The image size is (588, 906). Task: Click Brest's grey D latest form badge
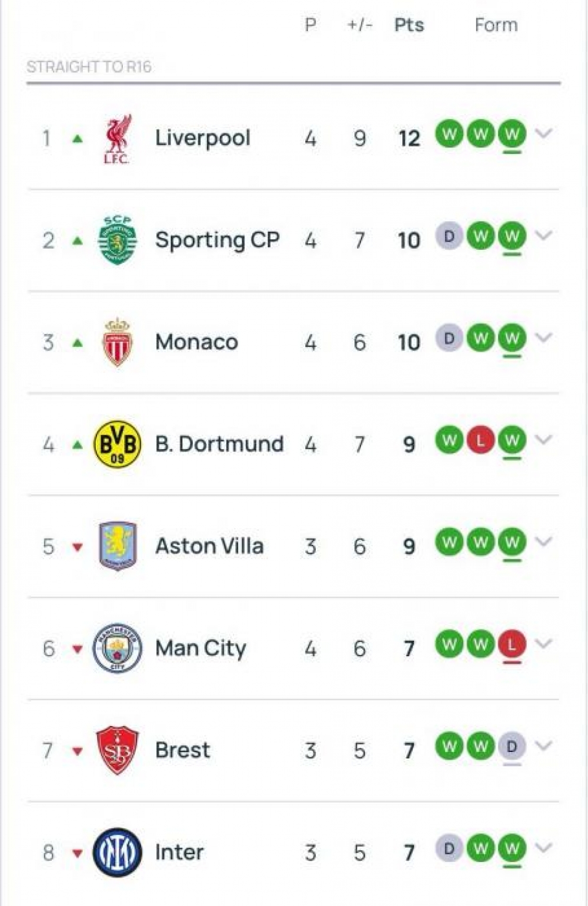pos(512,747)
